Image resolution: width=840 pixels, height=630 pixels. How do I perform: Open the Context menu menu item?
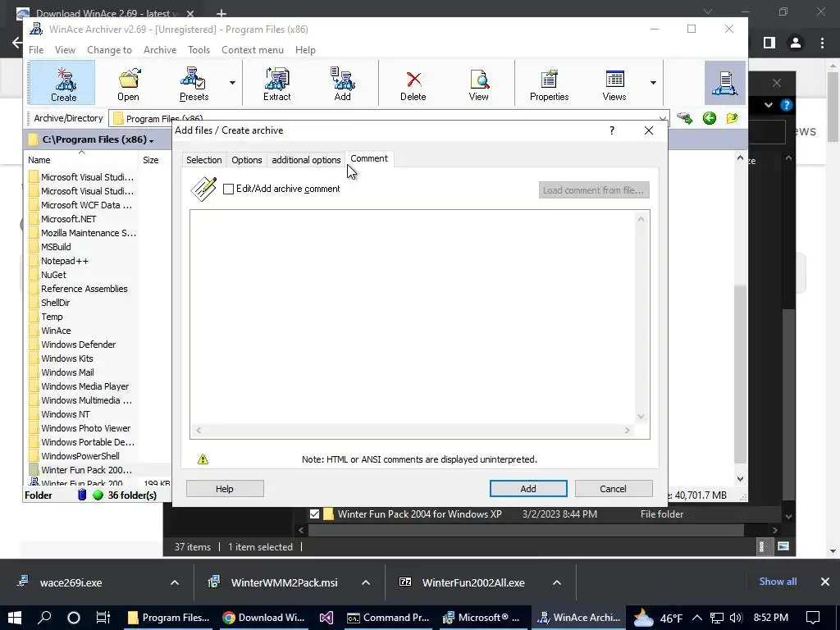(253, 50)
